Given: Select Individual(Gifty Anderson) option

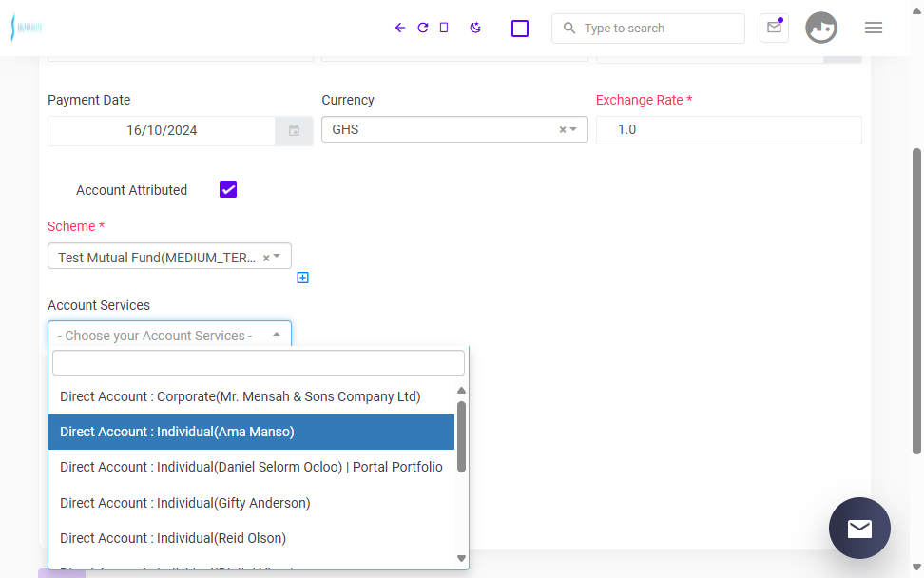Looking at the screenshot, I should pyautogui.click(x=252, y=503).
